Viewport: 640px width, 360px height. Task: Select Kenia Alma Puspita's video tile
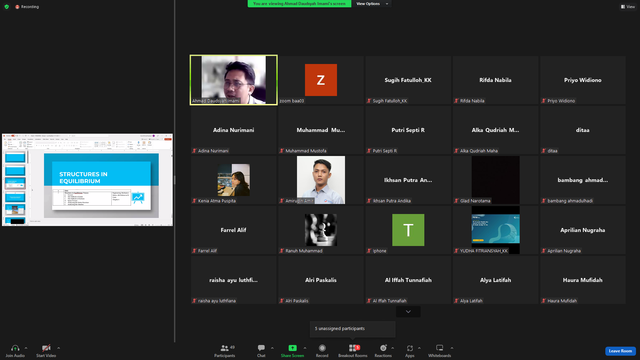point(233,180)
